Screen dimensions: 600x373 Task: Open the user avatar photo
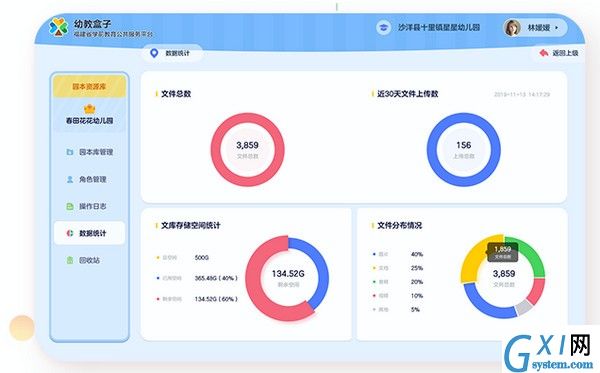(512, 28)
